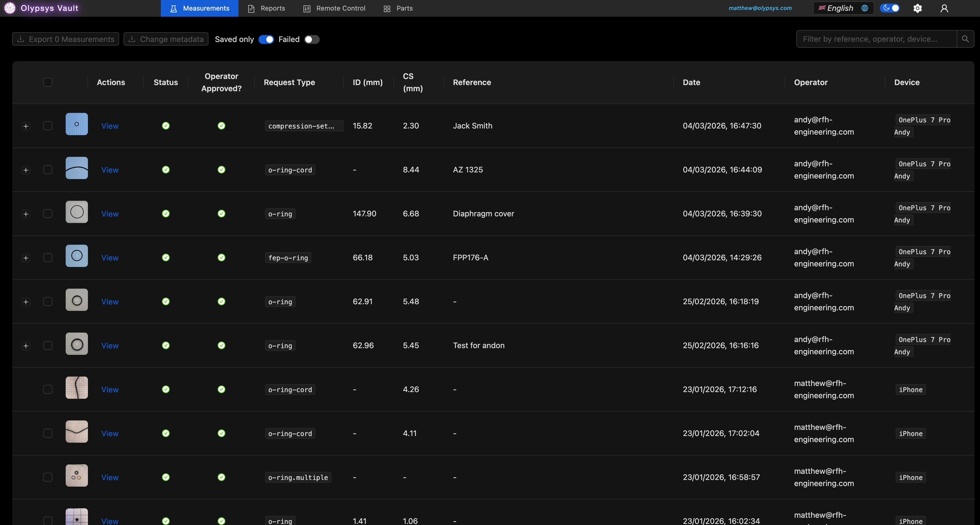The height and width of the screenshot is (525, 980).
Task: Check the select-all checkbox in table header
Action: 48,82
